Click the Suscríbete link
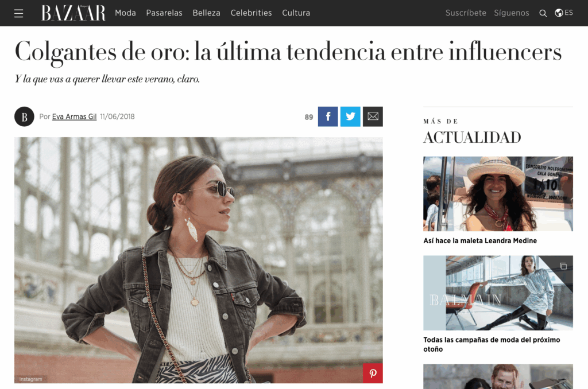The height and width of the screenshot is (389, 588). [466, 13]
